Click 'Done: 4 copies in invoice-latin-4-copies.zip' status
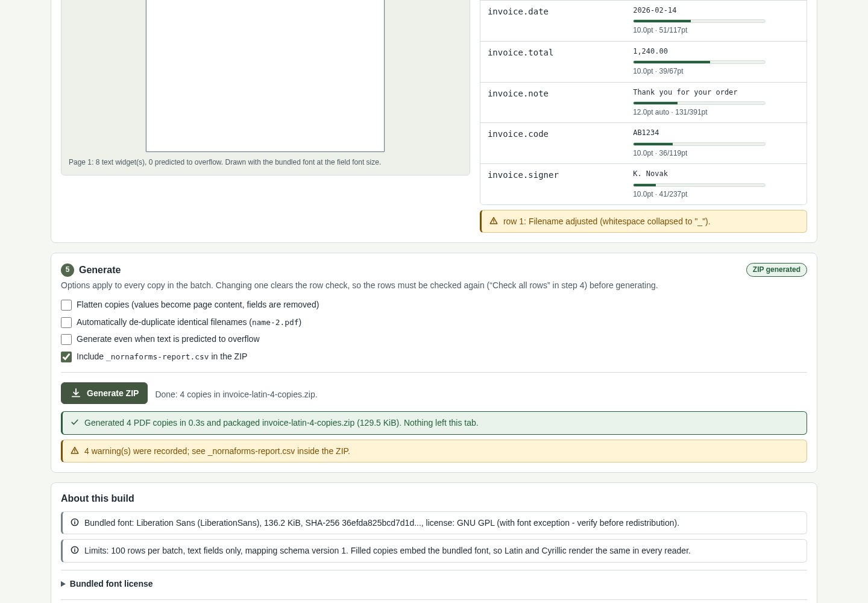The width and height of the screenshot is (868, 603). coord(236,394)
